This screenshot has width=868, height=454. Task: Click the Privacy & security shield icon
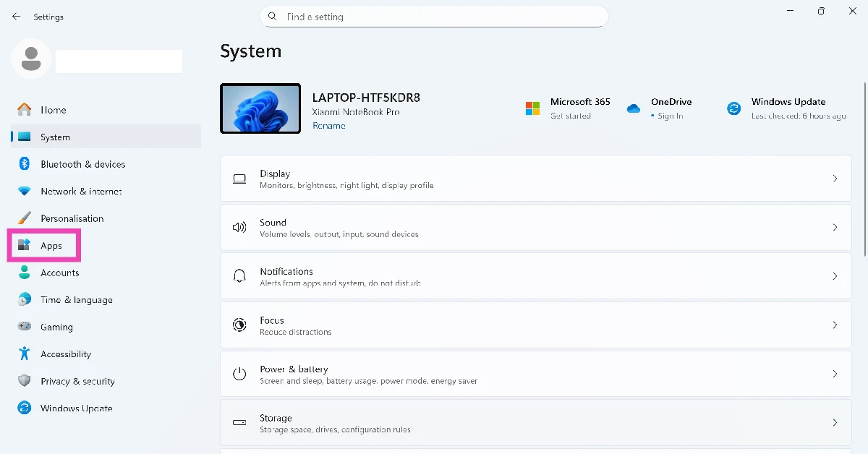coord(24,381)
